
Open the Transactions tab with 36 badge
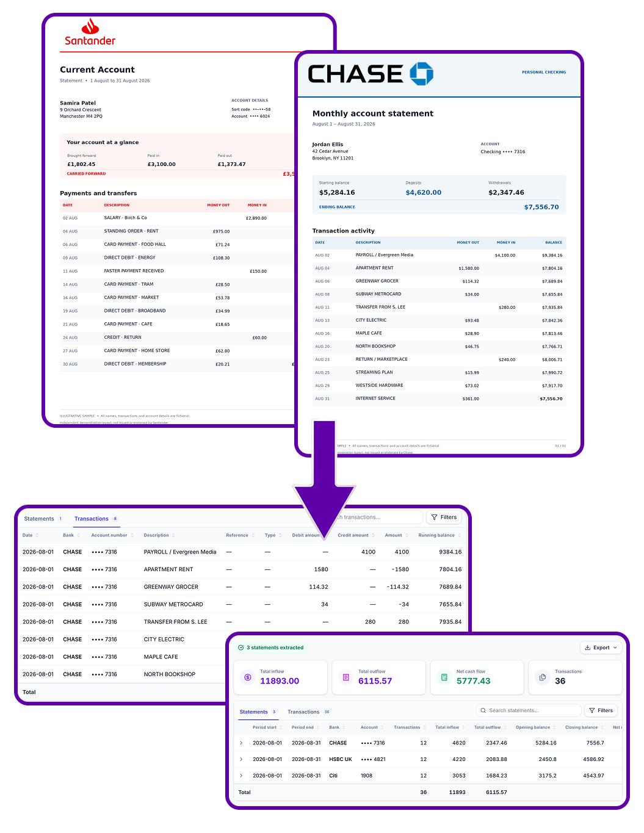click(309, 712)
